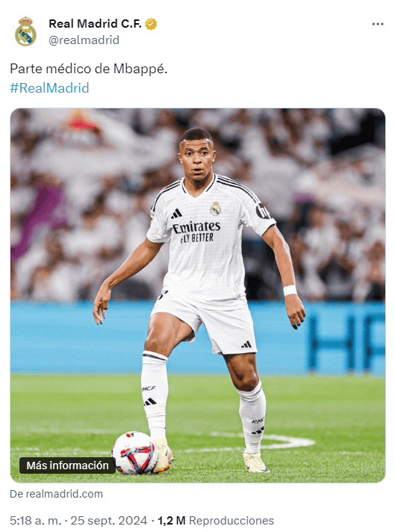Click the Adidas logo on the jersey chest
This screenshot has width=395, height=532.
(x=176, y=214)
